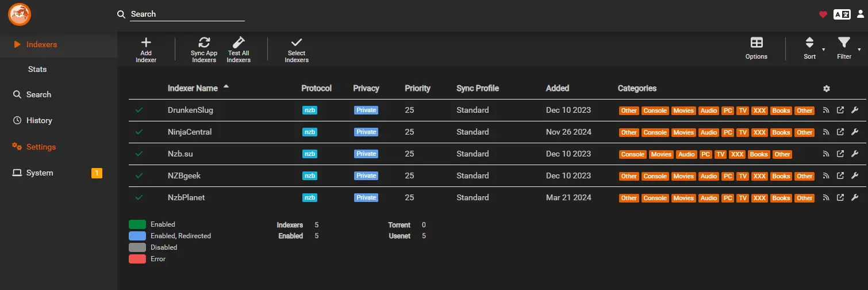Click the wrench edit icon for NZBgeek
Screen dimensions: 868x290
854,176
